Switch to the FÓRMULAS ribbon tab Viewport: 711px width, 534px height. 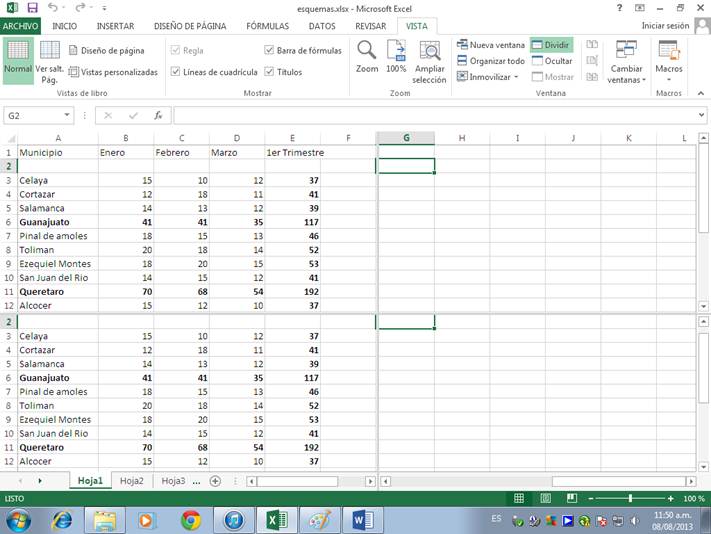pyautogui.click(x=267, y=26)
